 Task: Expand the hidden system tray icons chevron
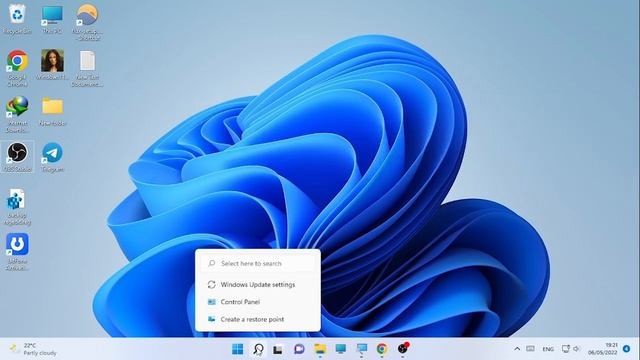click(517, 349)
